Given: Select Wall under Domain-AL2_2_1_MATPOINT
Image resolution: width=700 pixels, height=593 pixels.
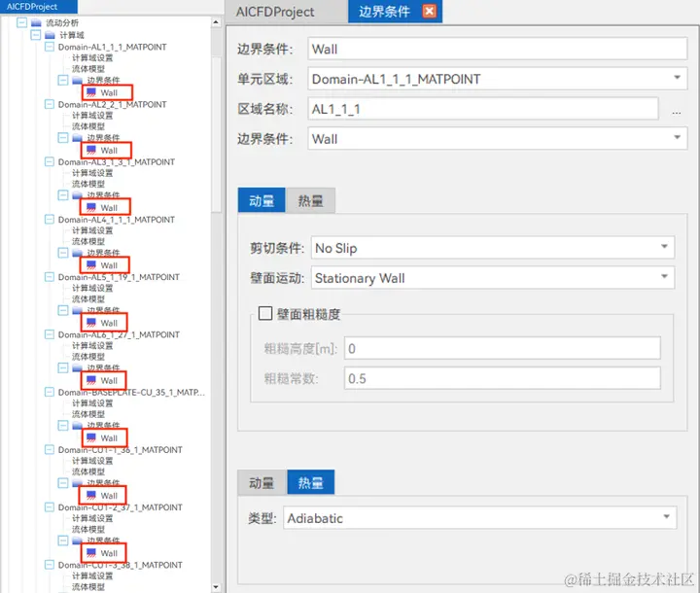Looking at the screenshot, I should (x=109, y=151).
